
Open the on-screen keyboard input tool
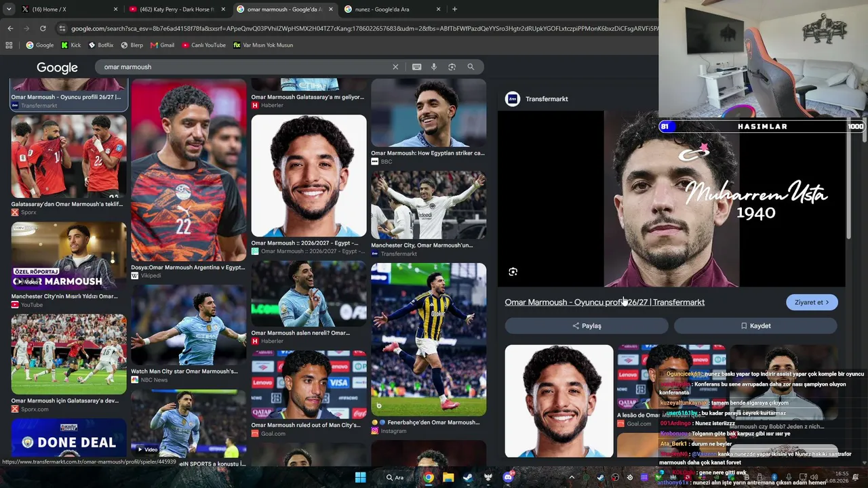tap(416, 67)
